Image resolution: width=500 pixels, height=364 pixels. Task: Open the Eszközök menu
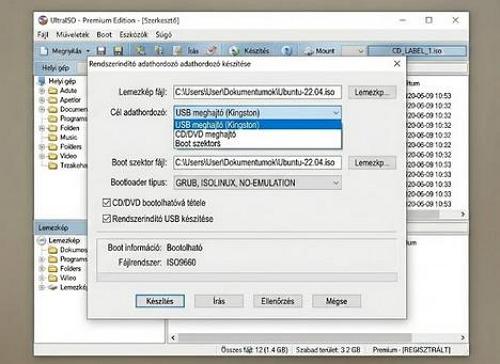(x=133, y=35)
